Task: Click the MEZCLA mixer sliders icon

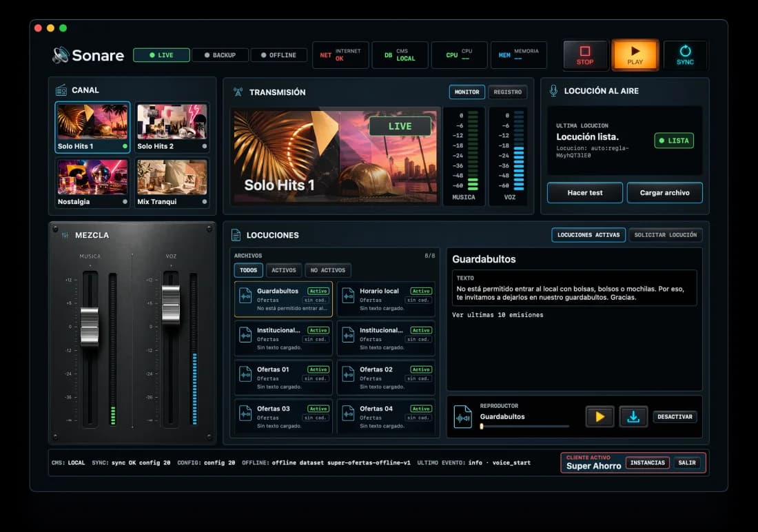Action: tap(65, 235)
